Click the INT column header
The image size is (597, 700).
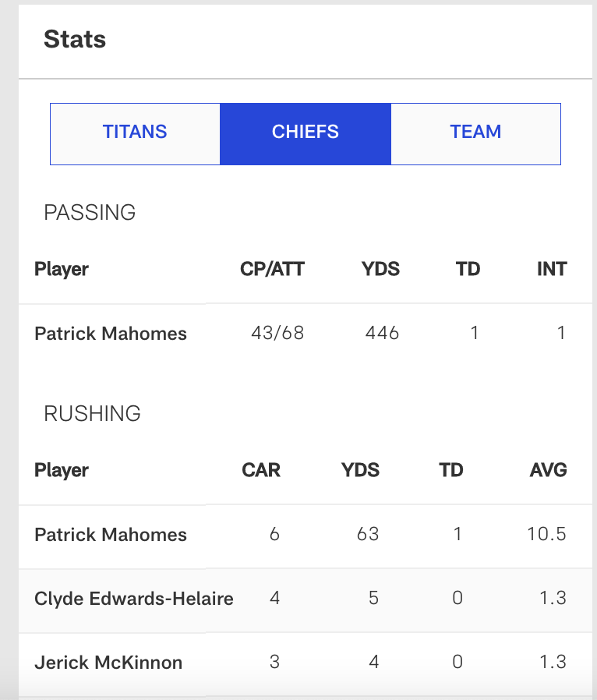(551, 270)
